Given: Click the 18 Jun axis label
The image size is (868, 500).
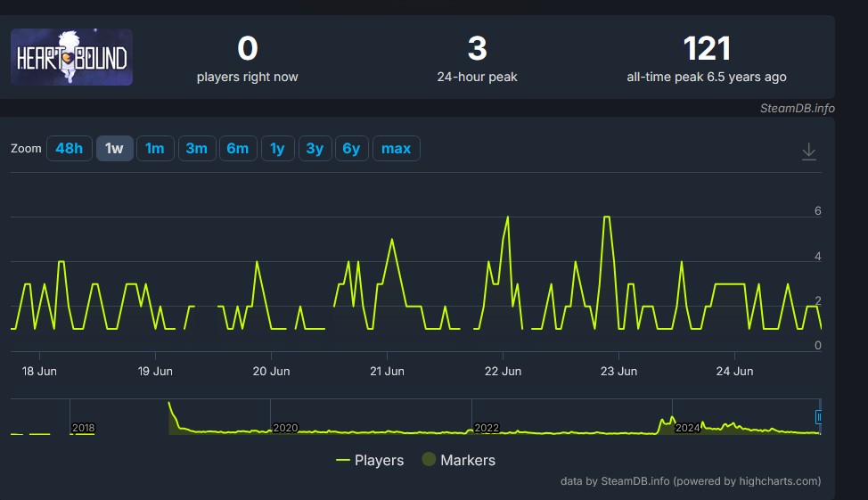Looking at the screenshot, I should click(39, 372).
